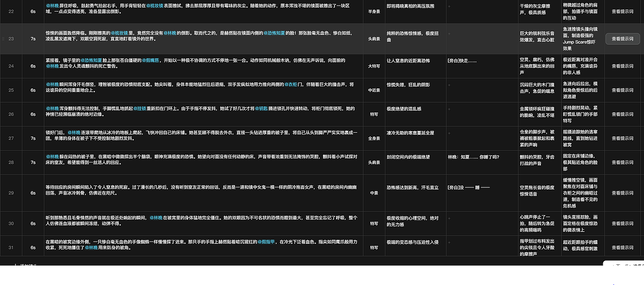Viewport: 644px width, 285px height.
Task: Click mood cell 封闭空间内的极端绝望
Action: point(415,162)
